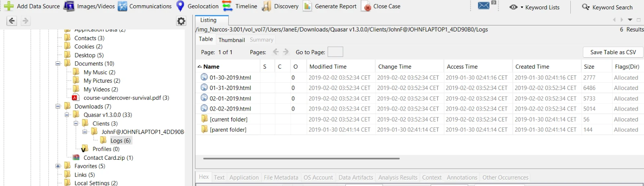Collapse the JohnF@JOHNFLAPTOP1 node

coord(85,132)
